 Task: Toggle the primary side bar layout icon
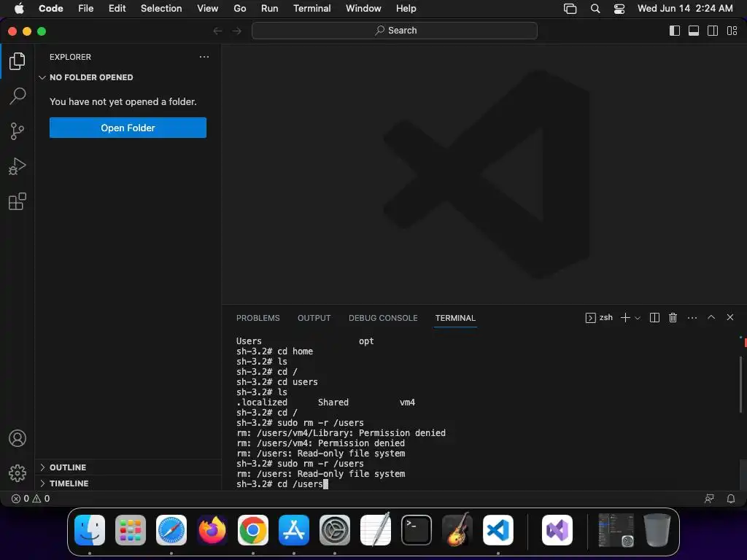click(675, 31)
